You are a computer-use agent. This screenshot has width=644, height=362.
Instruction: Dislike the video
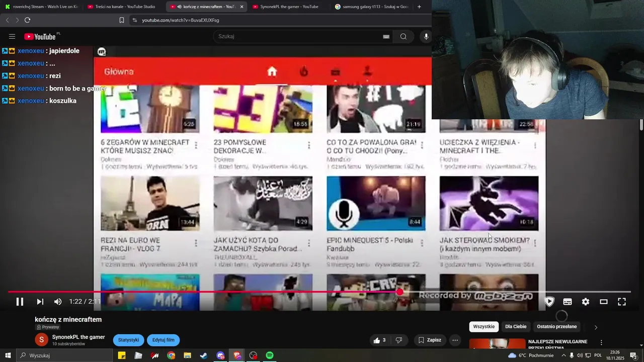[x=399, y=340]
